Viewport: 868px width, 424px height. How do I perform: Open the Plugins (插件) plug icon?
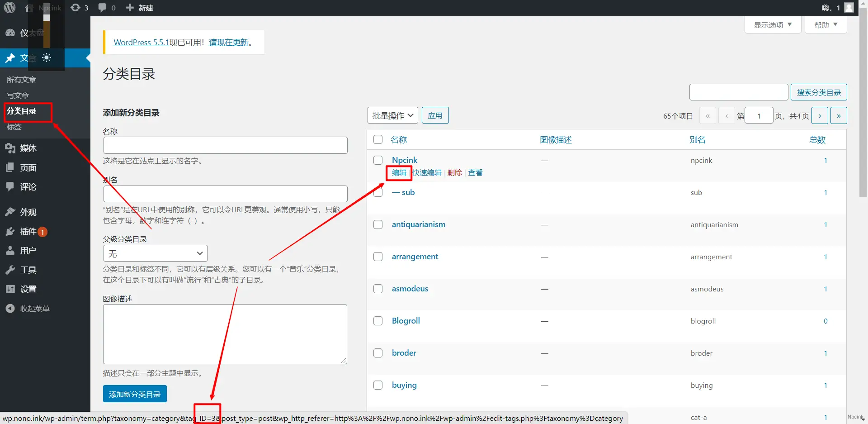tap(10, 231)
